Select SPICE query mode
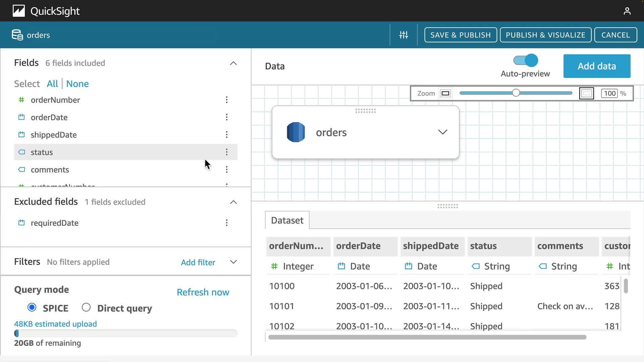644x362 pixels. (x=32, y=307)
